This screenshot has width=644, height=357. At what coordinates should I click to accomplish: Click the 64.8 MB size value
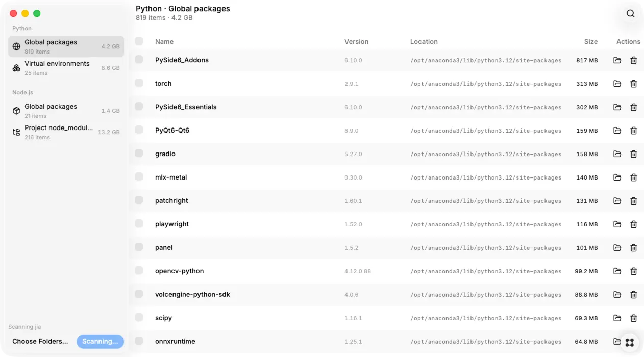click(586, 342)
